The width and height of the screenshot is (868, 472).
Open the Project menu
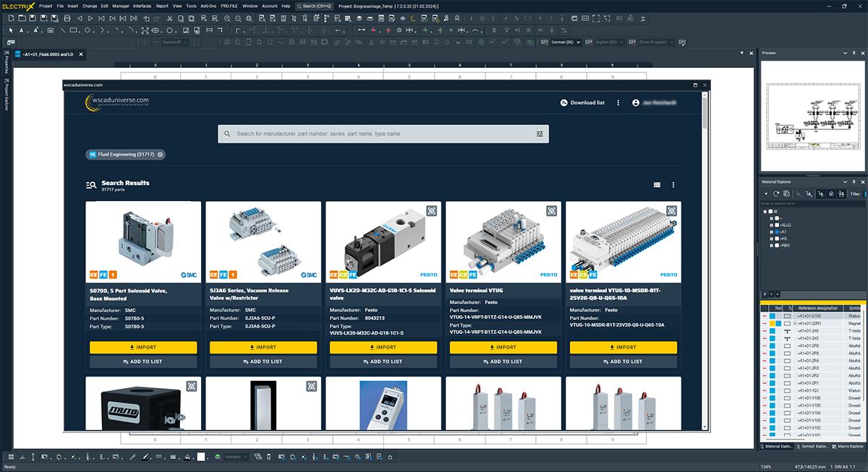[46, 6]
